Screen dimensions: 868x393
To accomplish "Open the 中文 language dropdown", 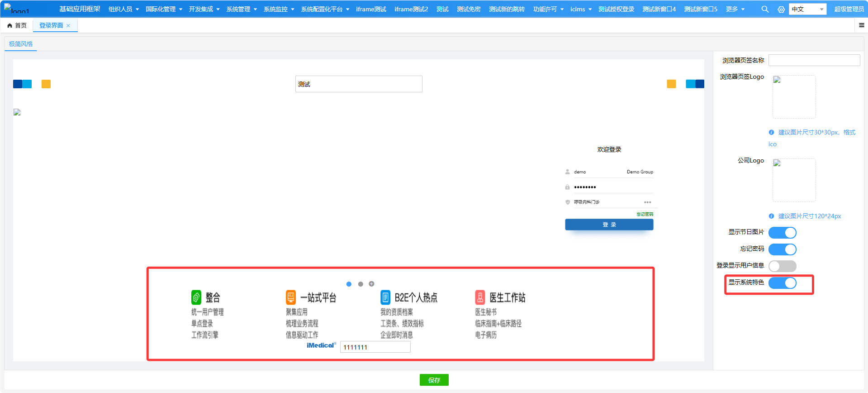I will click(807, 9).
